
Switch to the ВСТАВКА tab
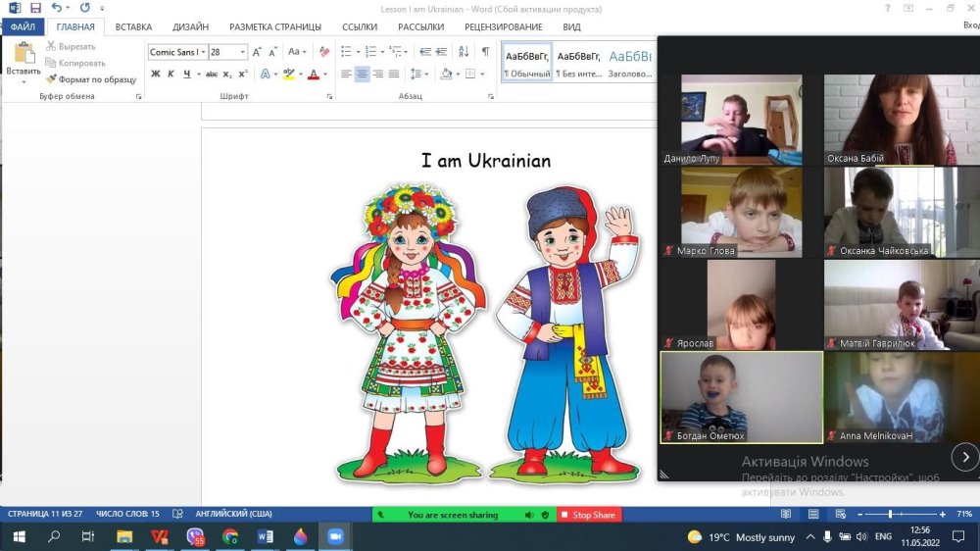click(133, 26)
